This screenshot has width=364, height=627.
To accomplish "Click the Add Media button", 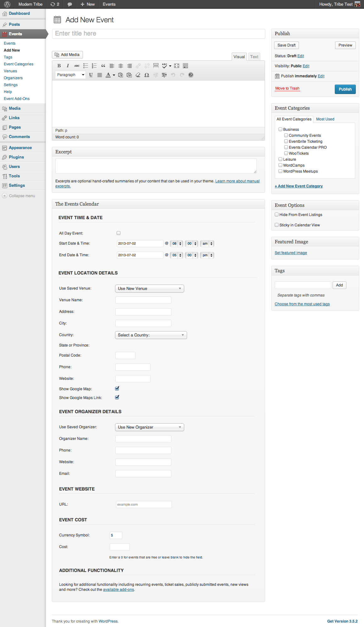I will coord(67,55).
